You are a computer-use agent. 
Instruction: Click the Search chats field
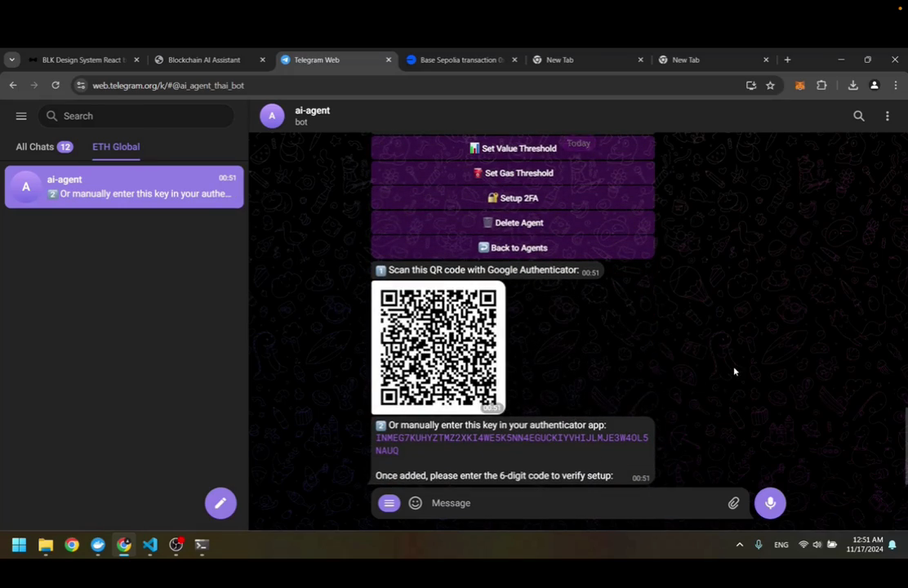click(136, 116)
